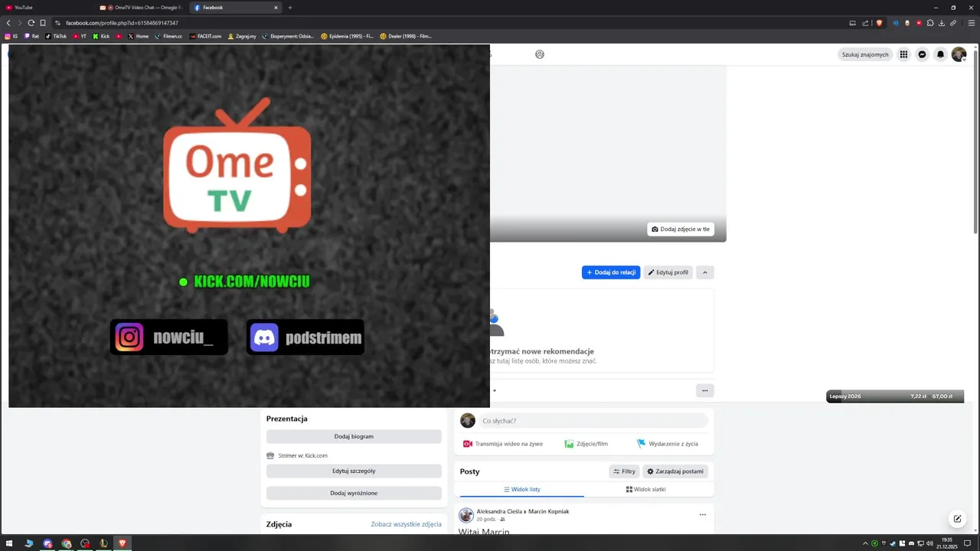
Task: Open post Filtry button
Action: (625, 471)
